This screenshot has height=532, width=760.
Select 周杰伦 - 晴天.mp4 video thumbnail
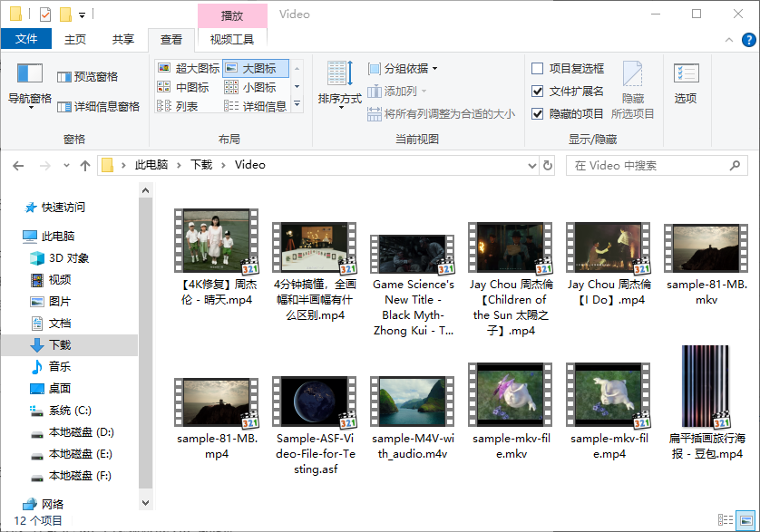coord(216,241)
